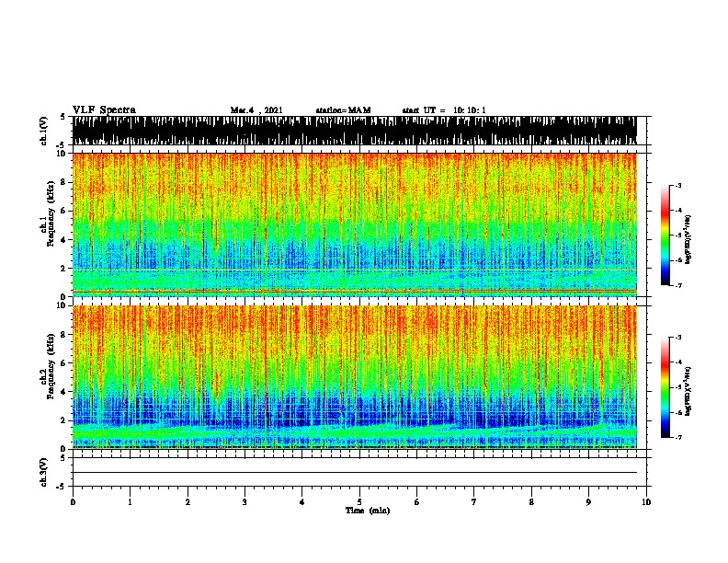Click inside the ch.2 spectrogram panel
Screen dimensions: 728x563
(x=355, y=377)
